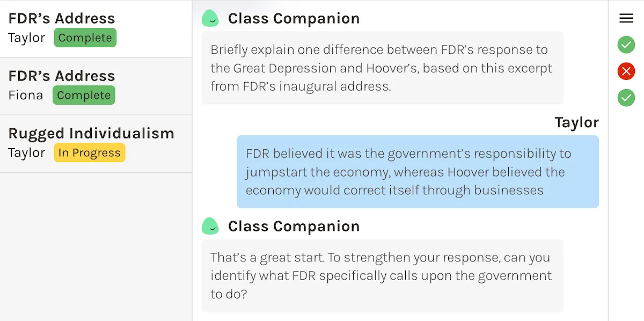The height and width of the screenshot is (321, 644).
Task: Toggle the Complete badge on Taylor's FDR's Address
Action: coord(85,38)
